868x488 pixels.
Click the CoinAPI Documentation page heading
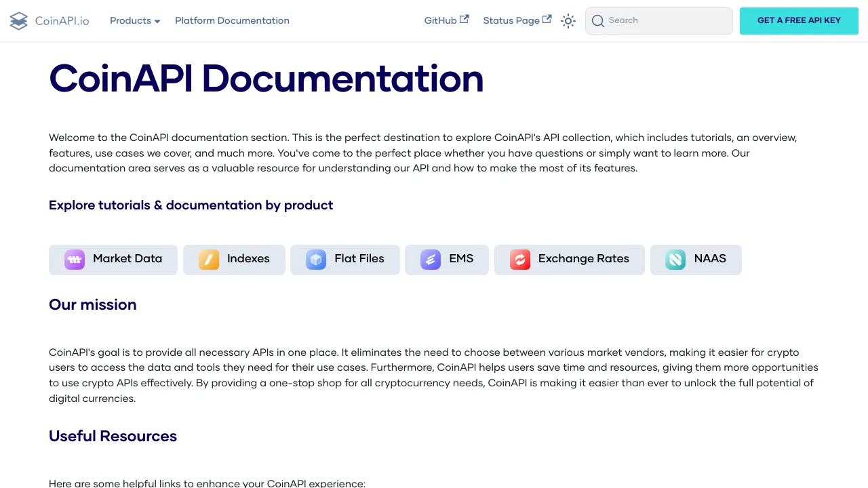pos(267,79)
